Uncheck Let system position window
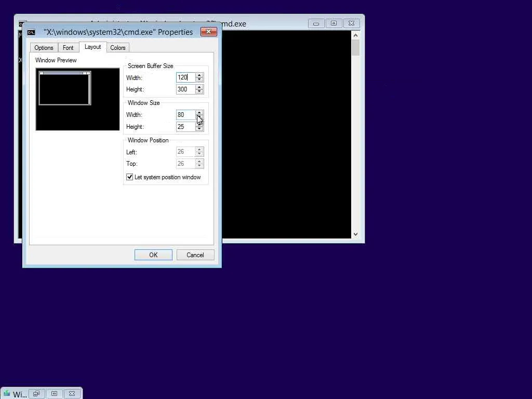The height and width of the screenshot is (399, 532). 129,177
